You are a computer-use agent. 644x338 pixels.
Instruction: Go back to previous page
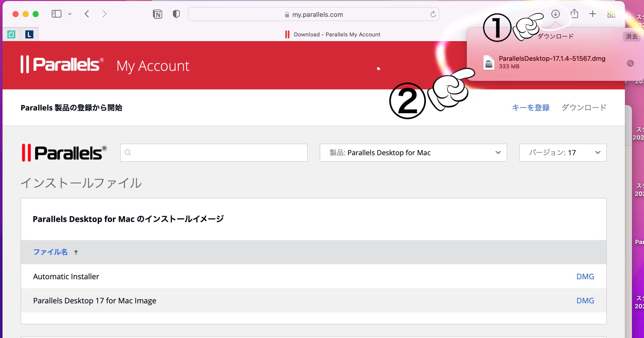pyautogui.click(x=87, y=14)
